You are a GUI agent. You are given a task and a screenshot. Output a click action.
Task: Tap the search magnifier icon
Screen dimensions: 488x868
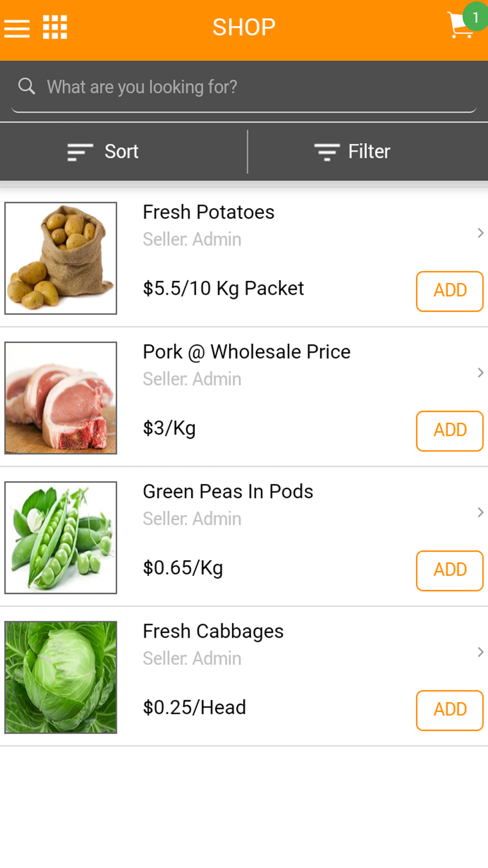[26, 86]
